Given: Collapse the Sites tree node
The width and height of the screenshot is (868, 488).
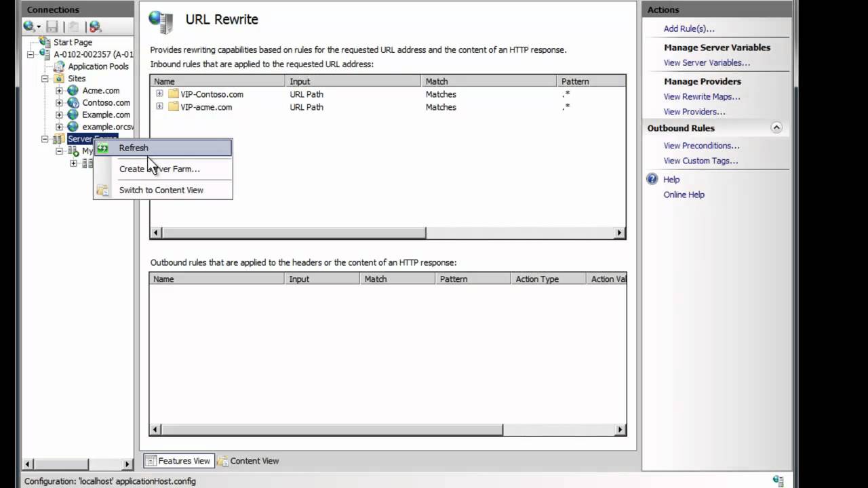Looking at the screenshot, I should click(45, 79).
